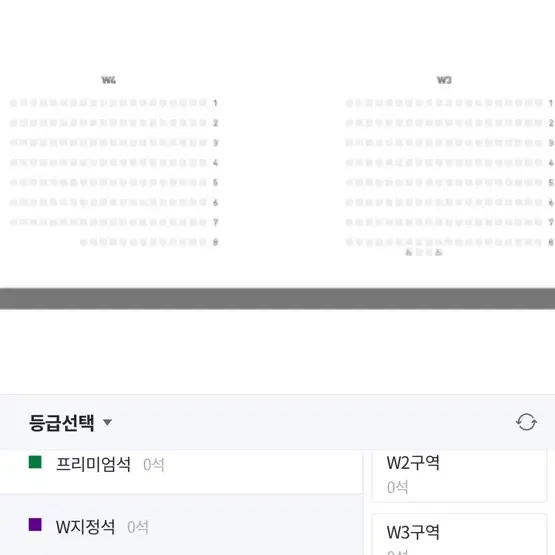Click the W3 section label
This screenshot has width=555, height=555.
pyautogui.click(x=444, y=80)
